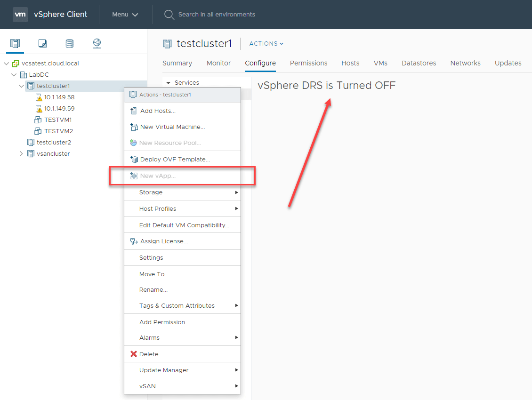Open Settings from the context menu
532x400 pixels.
(183, 258)
